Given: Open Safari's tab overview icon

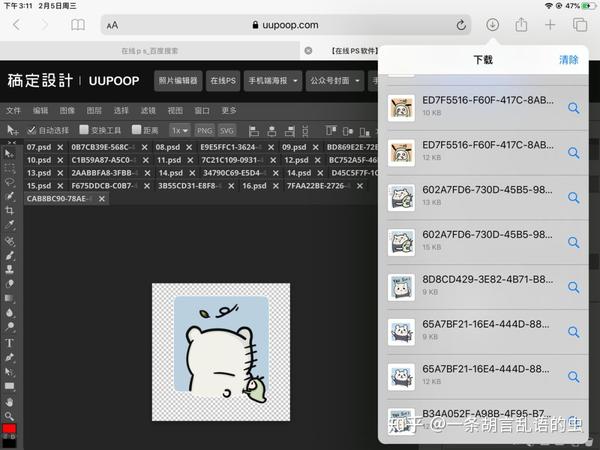Looking at the screenshot, I should (x=579, y=25).
